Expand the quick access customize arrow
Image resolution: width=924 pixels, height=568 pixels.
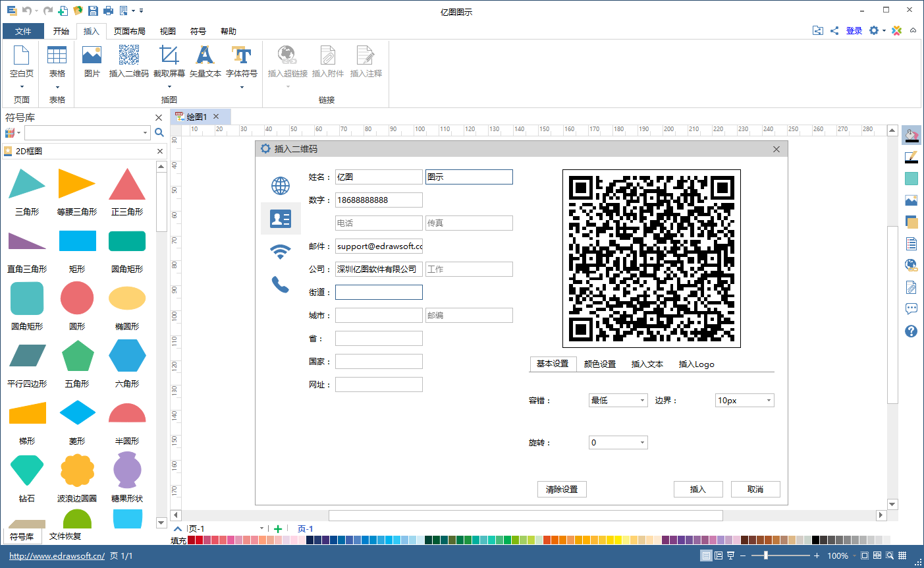point(142,11)
